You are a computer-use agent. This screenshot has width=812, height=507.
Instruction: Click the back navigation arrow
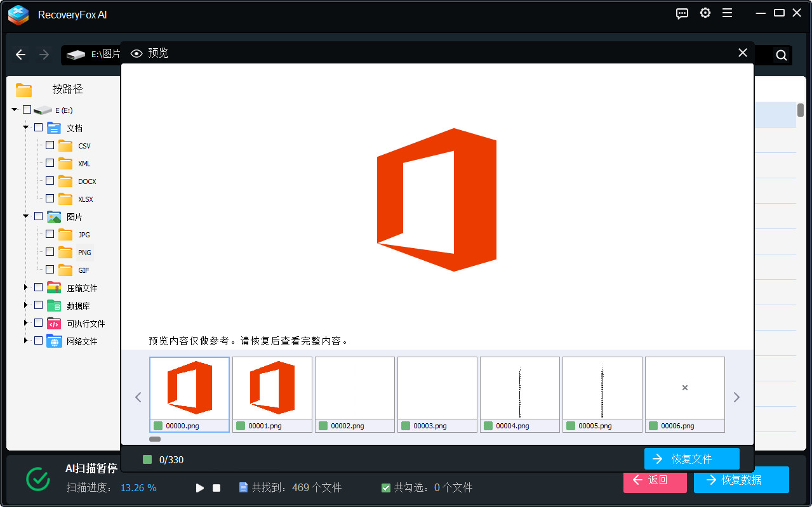(20, 55)
